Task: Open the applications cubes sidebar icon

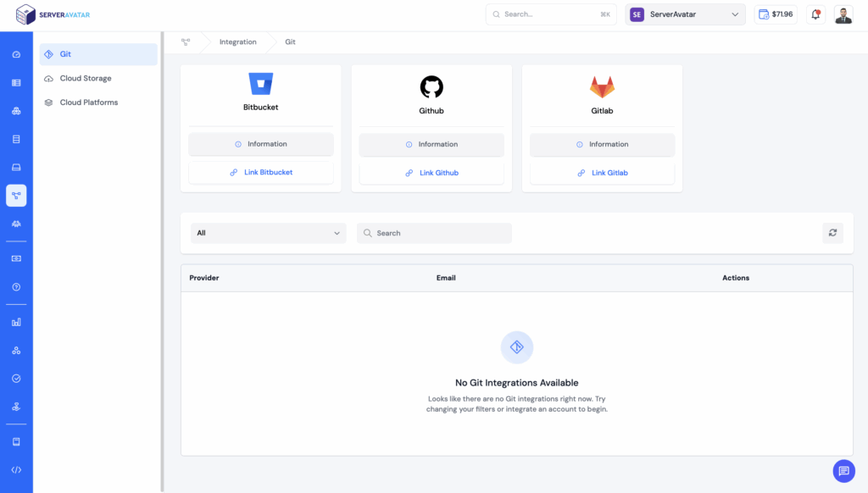Action: click(16, 111)
